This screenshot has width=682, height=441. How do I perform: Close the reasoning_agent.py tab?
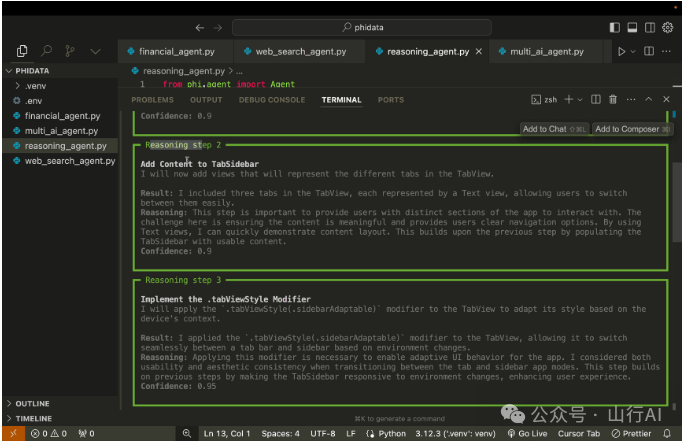(479, 51)
